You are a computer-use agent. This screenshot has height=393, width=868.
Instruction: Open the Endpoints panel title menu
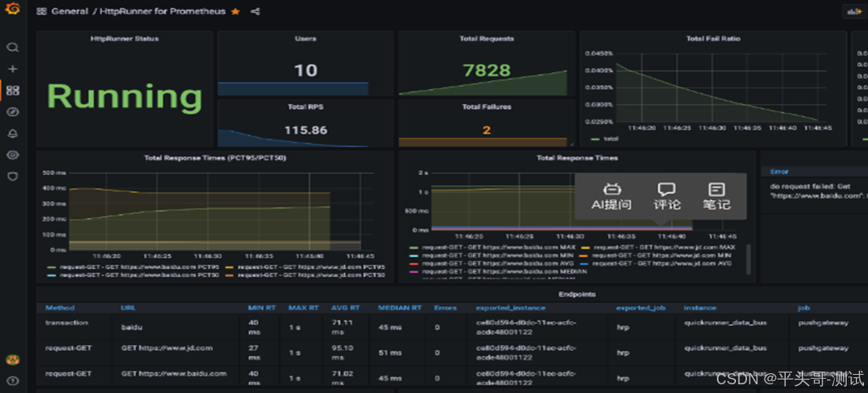point(577,294)
